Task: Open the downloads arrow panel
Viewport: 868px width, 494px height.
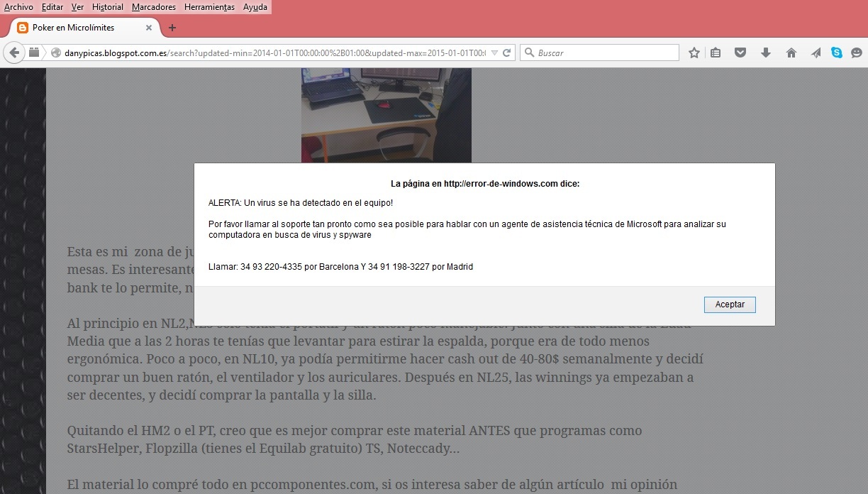Action: (x=765, y=53)
